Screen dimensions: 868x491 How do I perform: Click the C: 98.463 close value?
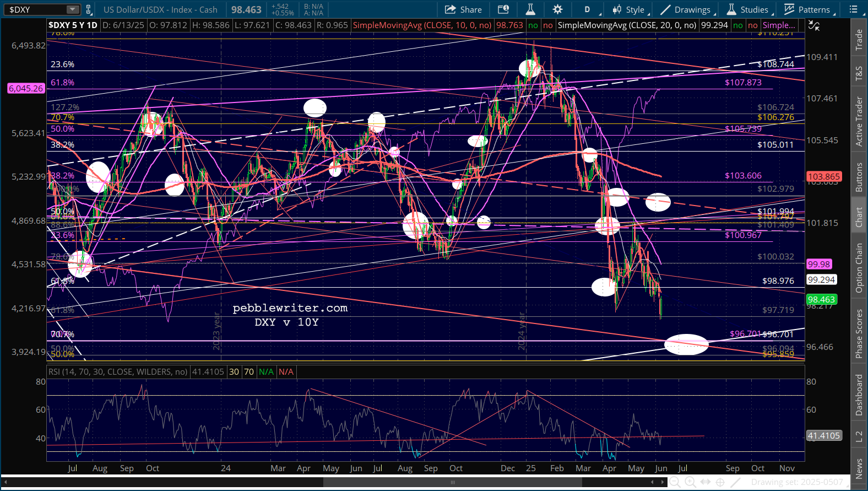294,25
